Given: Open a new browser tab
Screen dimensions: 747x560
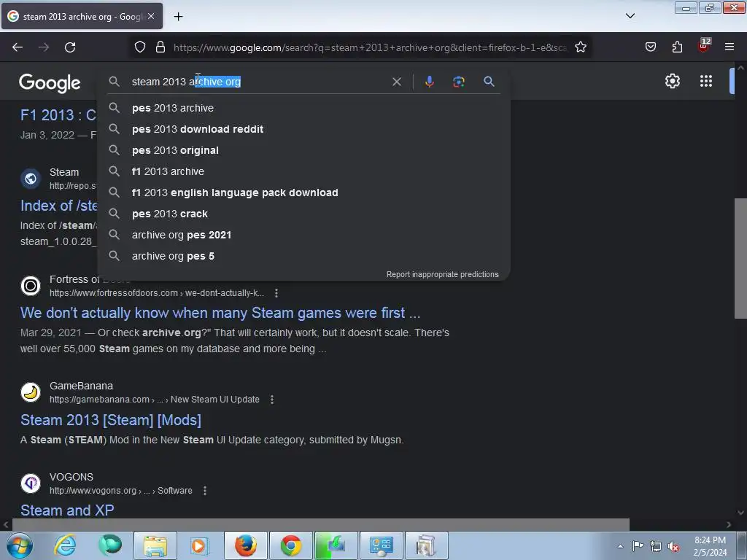Looking at the screenshot, I should pos(178,17).
